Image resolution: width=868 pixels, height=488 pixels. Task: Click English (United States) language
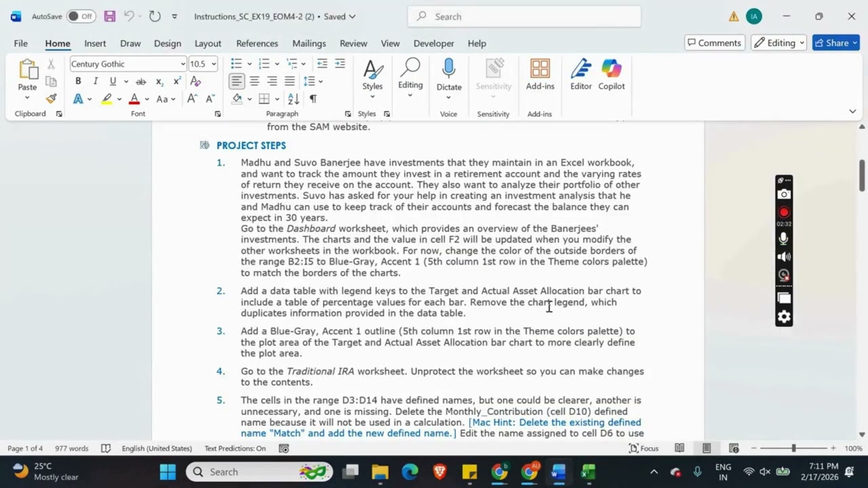(157, 448)
